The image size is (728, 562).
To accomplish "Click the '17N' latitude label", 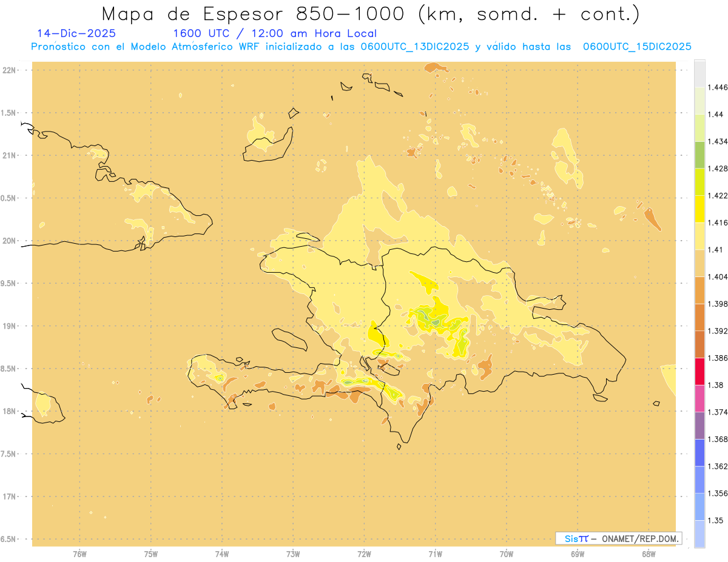I will click(x=10, y=497).
